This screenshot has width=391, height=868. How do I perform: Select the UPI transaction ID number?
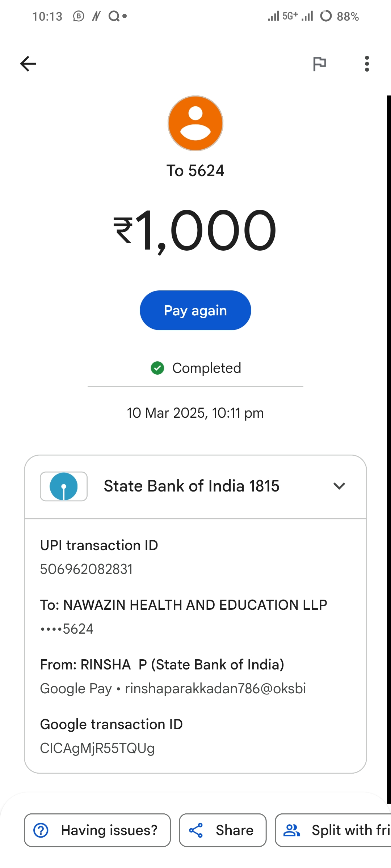pyautogui.click(x=86, y=569)
